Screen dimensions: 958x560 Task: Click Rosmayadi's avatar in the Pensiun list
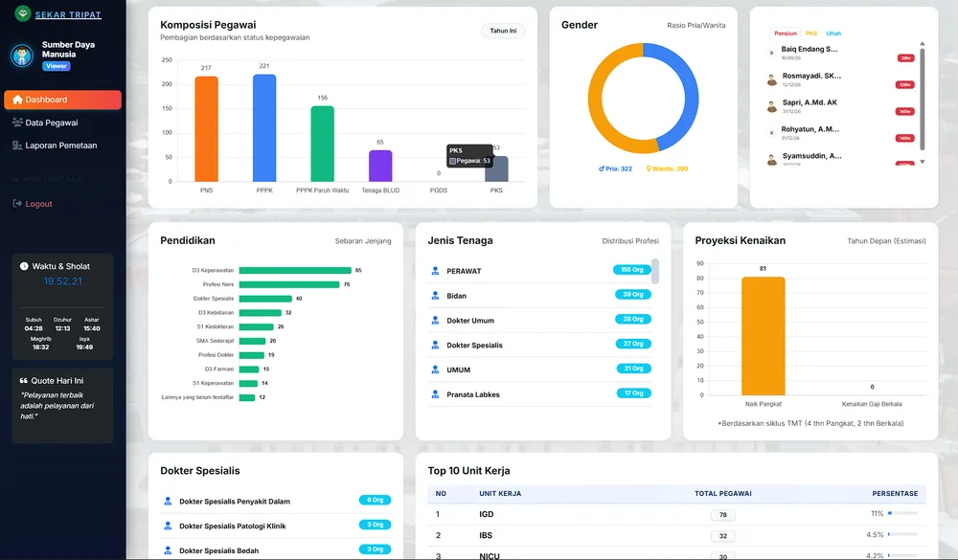(771, 79)
